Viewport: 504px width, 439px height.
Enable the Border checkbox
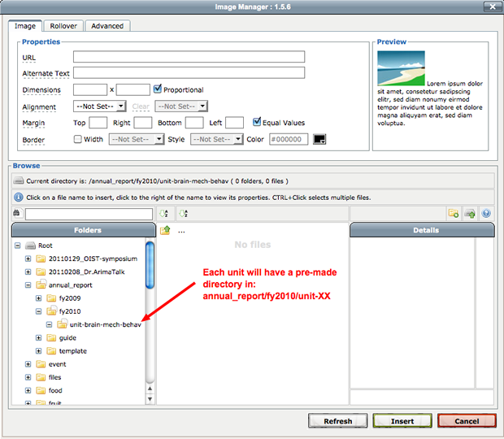pos(78,139)
